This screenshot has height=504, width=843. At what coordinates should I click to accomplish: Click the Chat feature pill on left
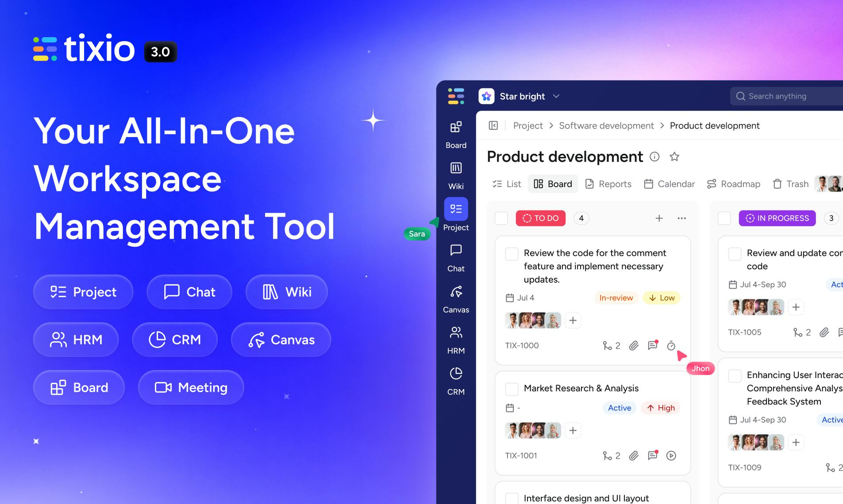pos(189,292)
